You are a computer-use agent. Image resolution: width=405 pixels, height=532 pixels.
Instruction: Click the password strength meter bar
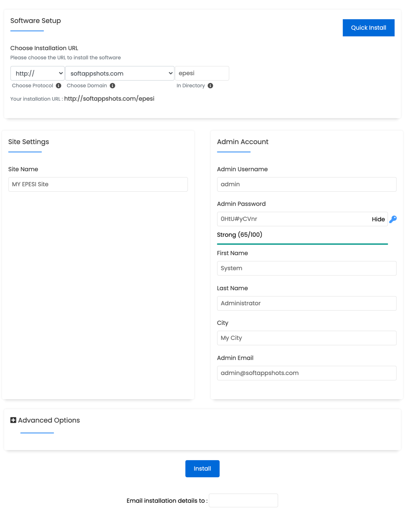tap(303, 244)
